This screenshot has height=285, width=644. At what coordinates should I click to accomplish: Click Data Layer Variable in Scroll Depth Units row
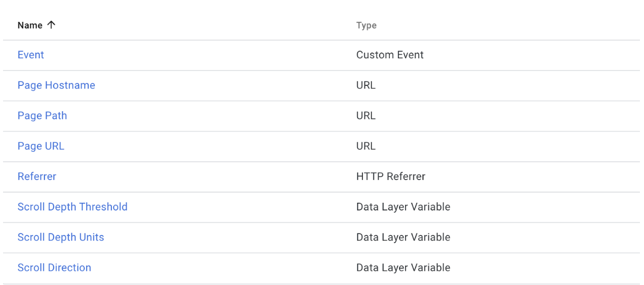click(403, 237)
